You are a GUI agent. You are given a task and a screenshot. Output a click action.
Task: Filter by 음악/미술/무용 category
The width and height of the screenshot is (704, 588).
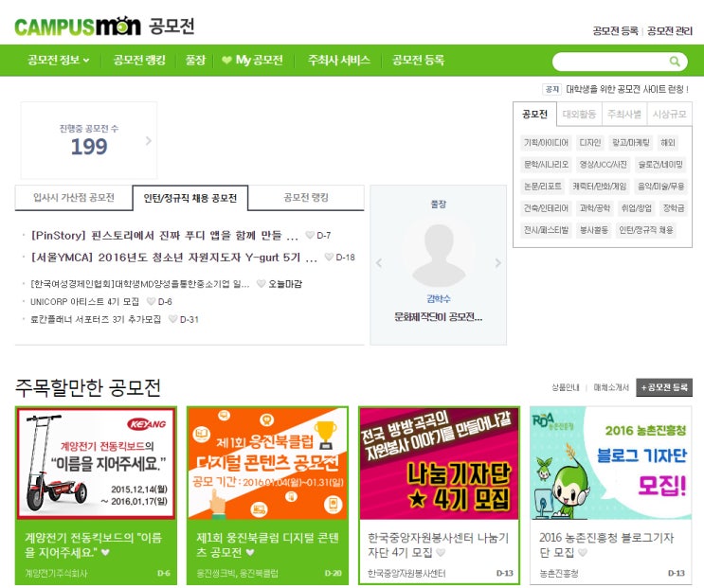661,187
